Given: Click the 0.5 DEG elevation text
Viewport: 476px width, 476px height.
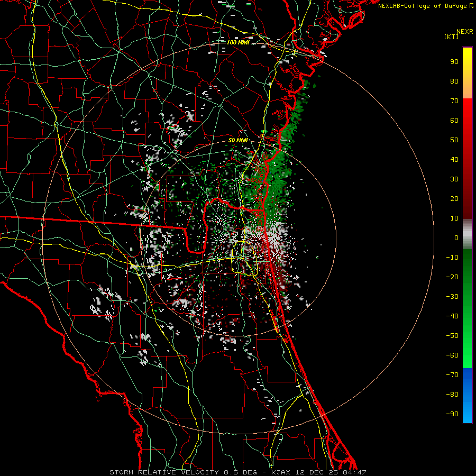Looking at the screenshot, I should pos(240,472).
